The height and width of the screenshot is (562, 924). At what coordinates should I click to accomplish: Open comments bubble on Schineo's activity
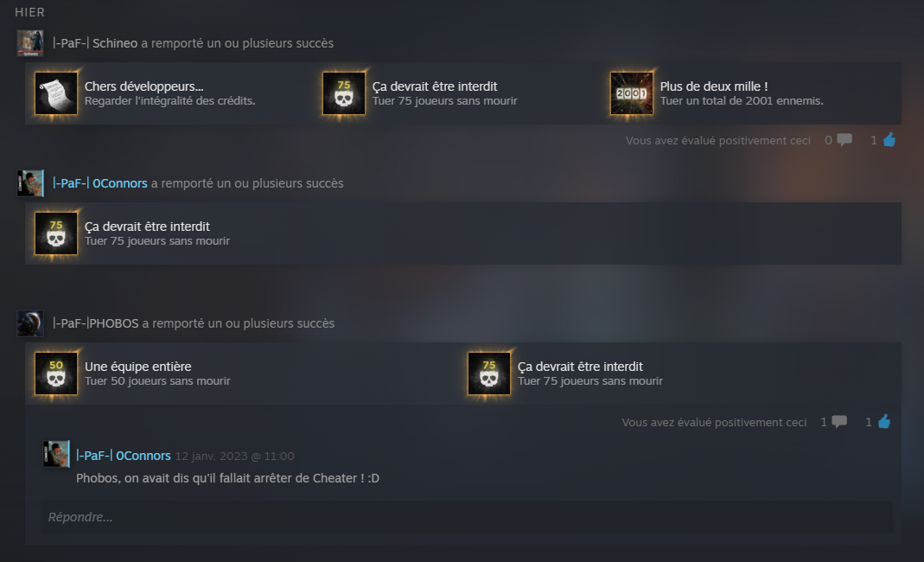tap(844, 140)
